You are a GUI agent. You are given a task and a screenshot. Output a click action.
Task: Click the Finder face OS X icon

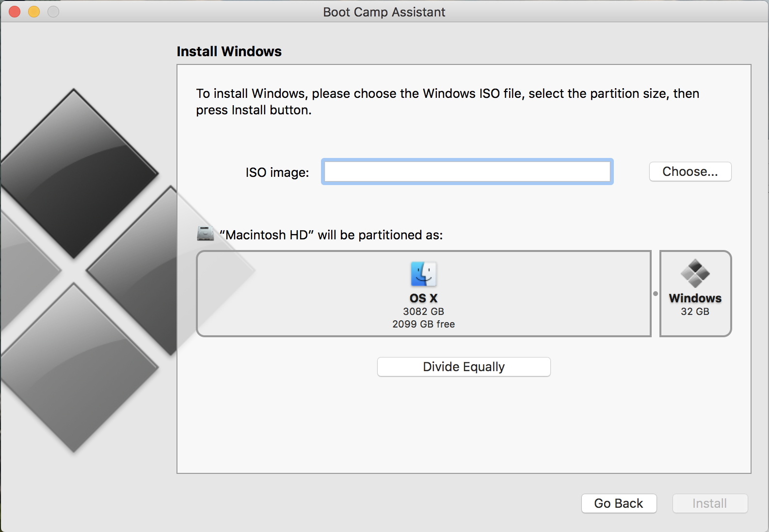pos(423,274)
